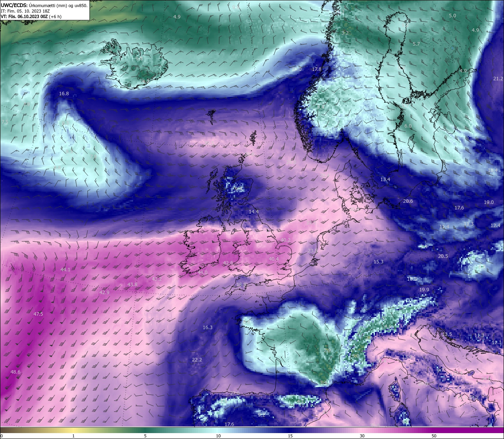Click the 40.2 value near East Anglia
The width and height of the screenshot is (504, 439).
tap(285, 240)
